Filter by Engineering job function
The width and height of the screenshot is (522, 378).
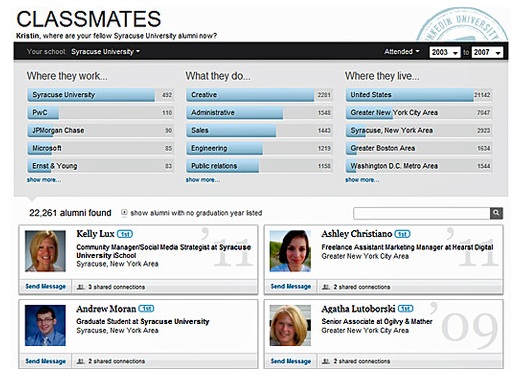click(x=259, y=148)
